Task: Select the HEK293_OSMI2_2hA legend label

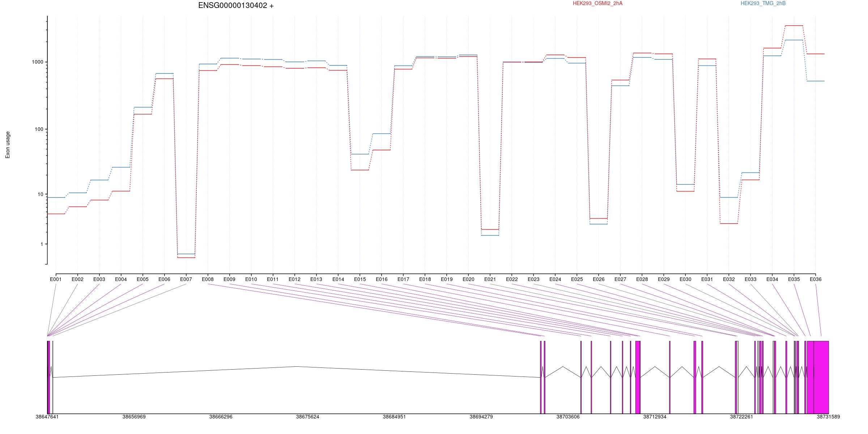Action: [x=597, y=3]
